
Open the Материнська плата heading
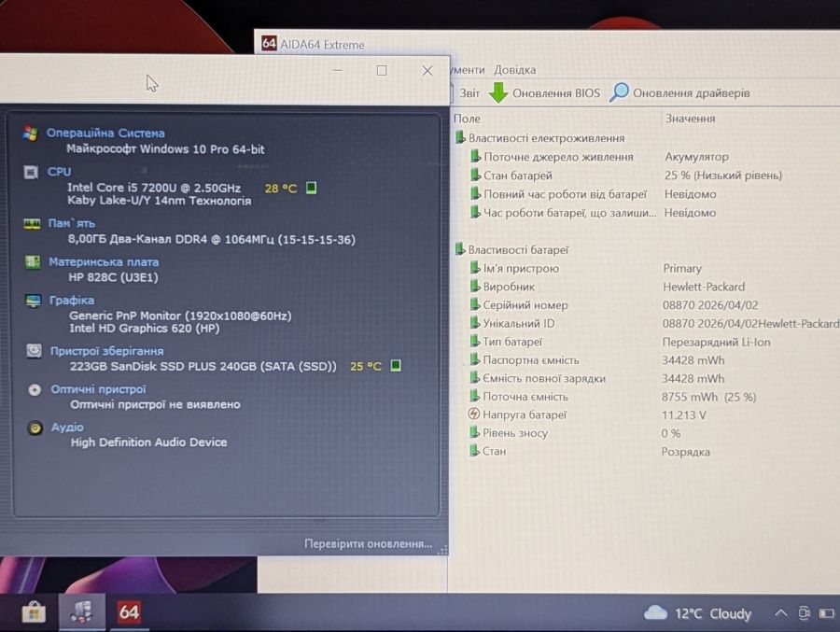click(104, 262)
